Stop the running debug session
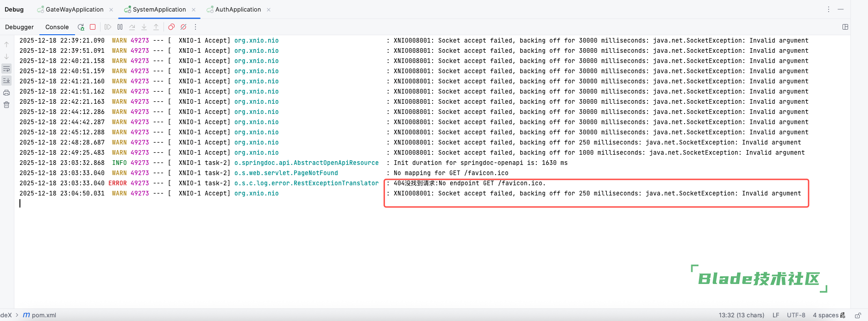This screenshot has width=868, height=321. (x=93, y=27)
